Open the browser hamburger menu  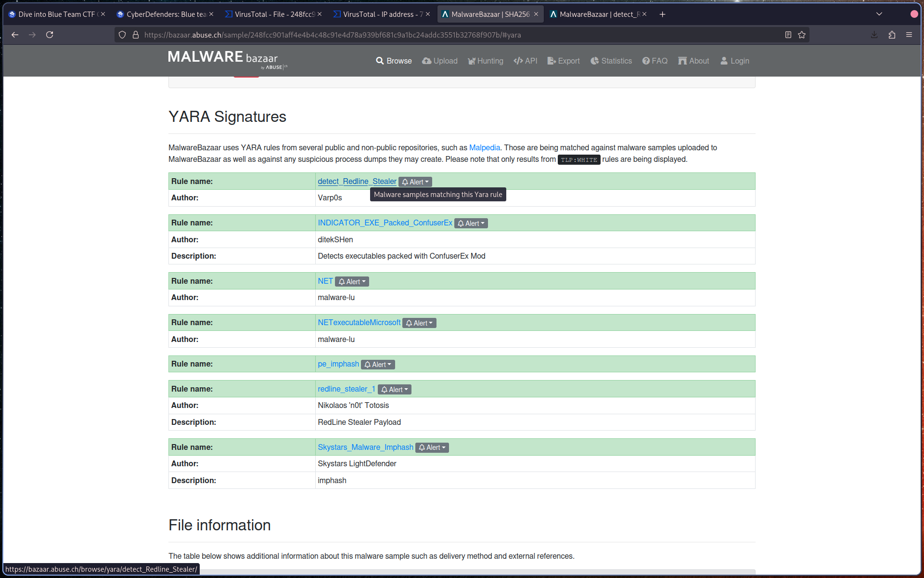coord(909,35)
